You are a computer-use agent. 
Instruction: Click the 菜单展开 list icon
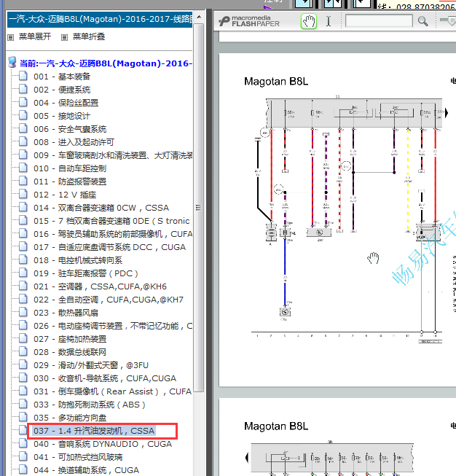(11, 37)
